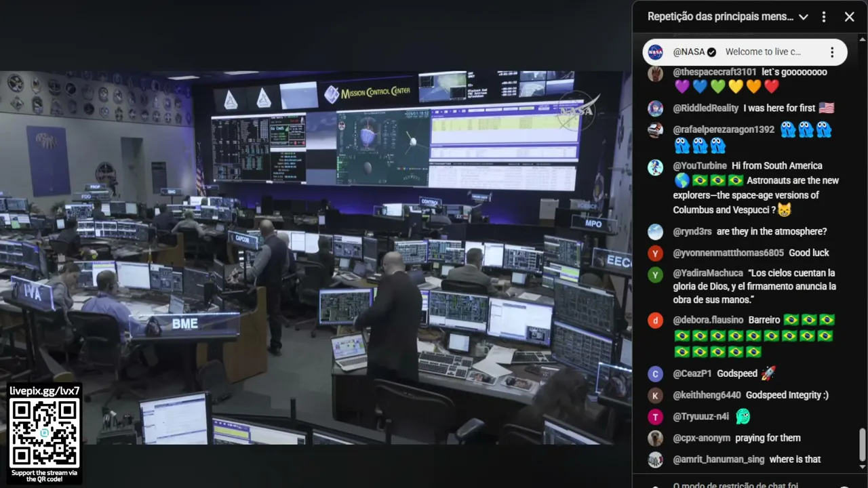Click the @yvonnenmatthomas6805 username

[x=728, y=253]
